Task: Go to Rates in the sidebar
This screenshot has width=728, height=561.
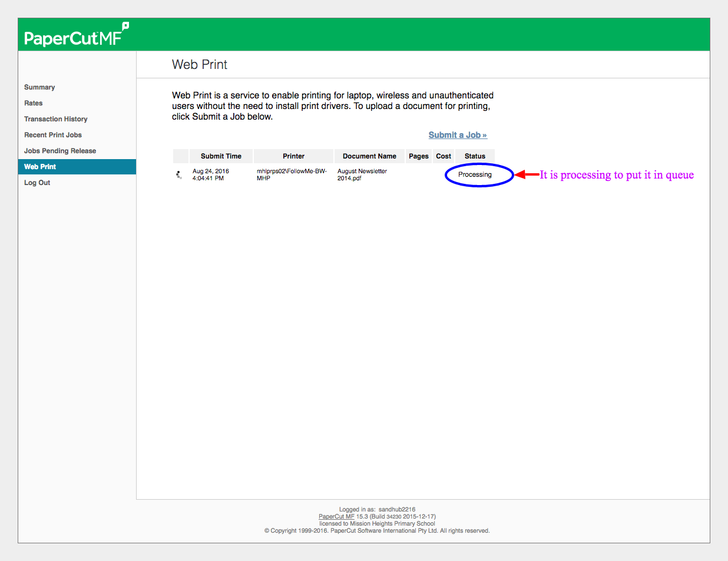Action: [x=34, y=103]
